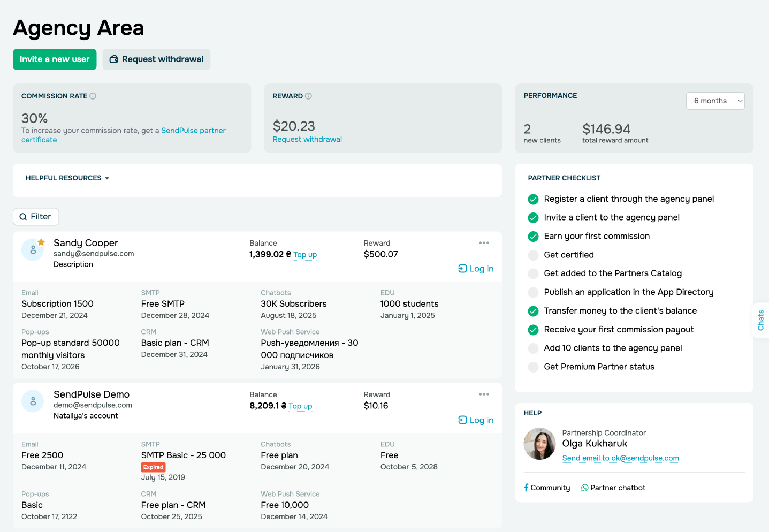Open Sandy Cooper's three-dot options menu
The image size is (769, 532).
coord(484,243)
